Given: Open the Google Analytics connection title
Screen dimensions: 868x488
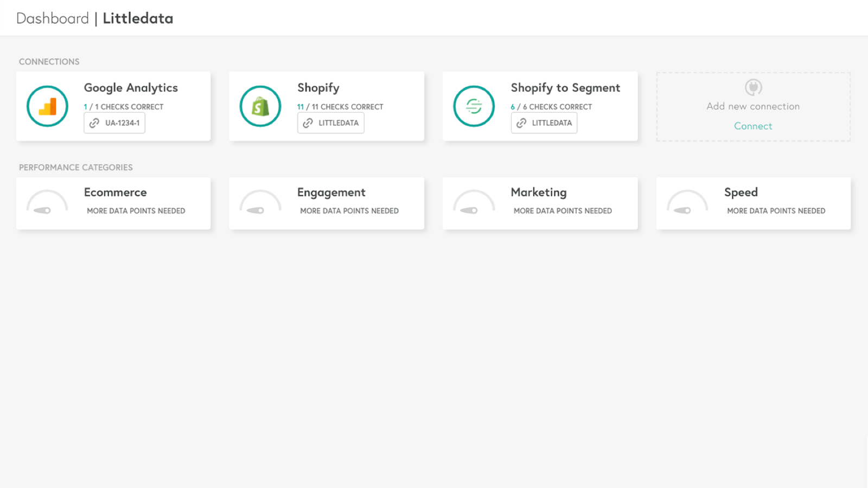Looking at the screenshot, I should point(131,88).
